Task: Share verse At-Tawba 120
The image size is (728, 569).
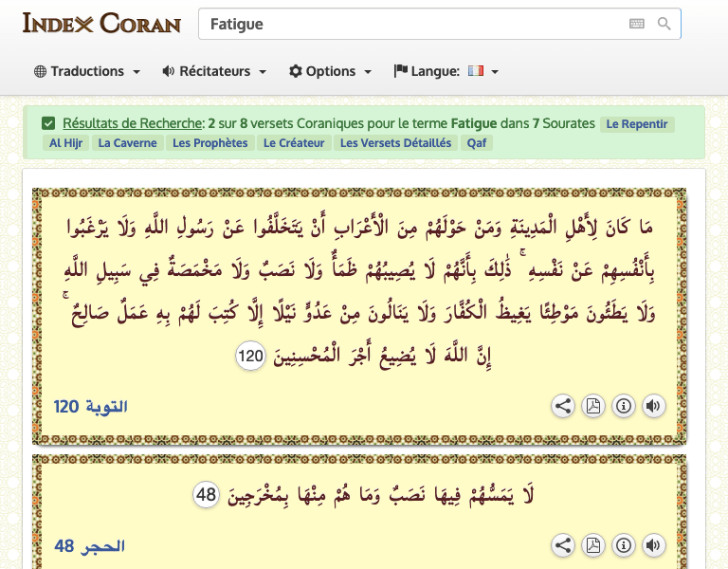Action: [563, 407]
